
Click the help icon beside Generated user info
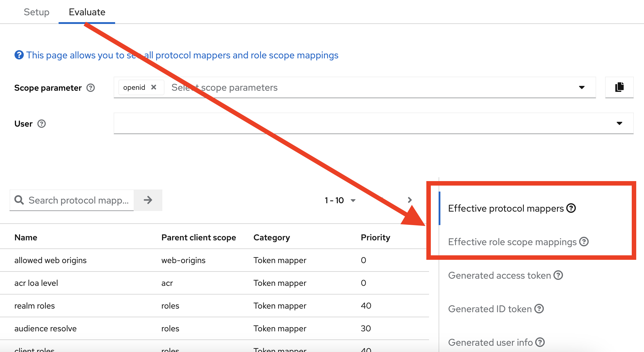point(540,342)
